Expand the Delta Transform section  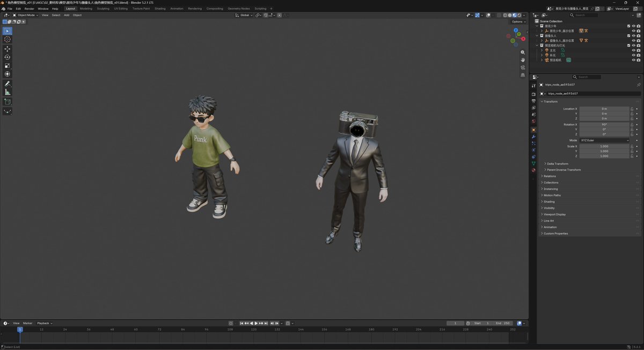(x=558, y=163)
